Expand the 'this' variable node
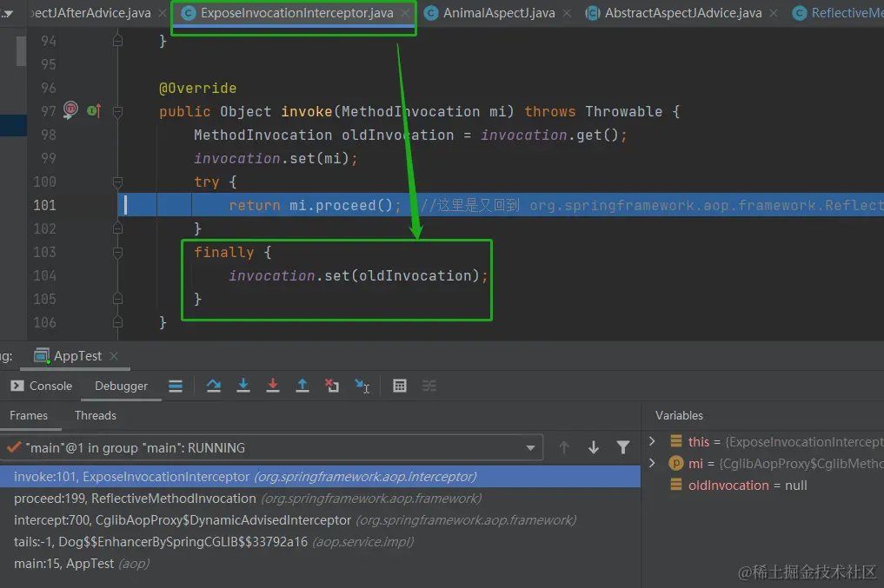Screen dimensions: 884x588 click(x=652, y=441)
